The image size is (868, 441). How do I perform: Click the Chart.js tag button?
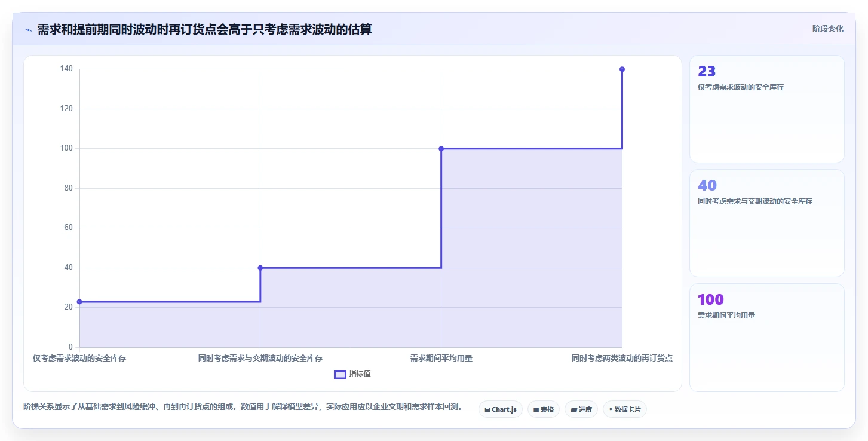click(501, 409)
